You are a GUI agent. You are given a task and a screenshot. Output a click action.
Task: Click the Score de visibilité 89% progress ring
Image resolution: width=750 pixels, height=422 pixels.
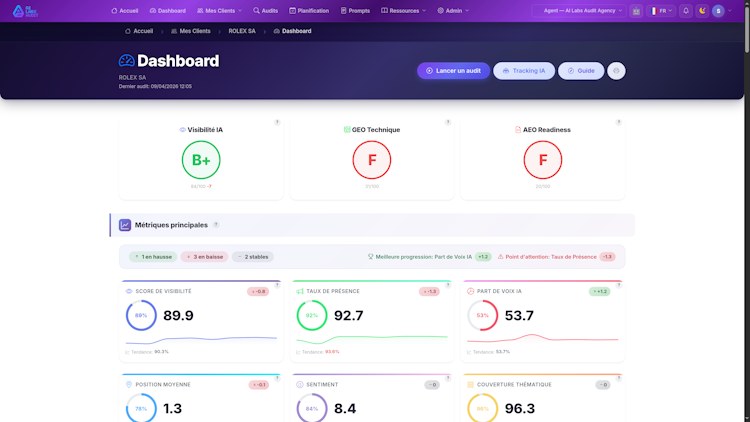[141, 315]
